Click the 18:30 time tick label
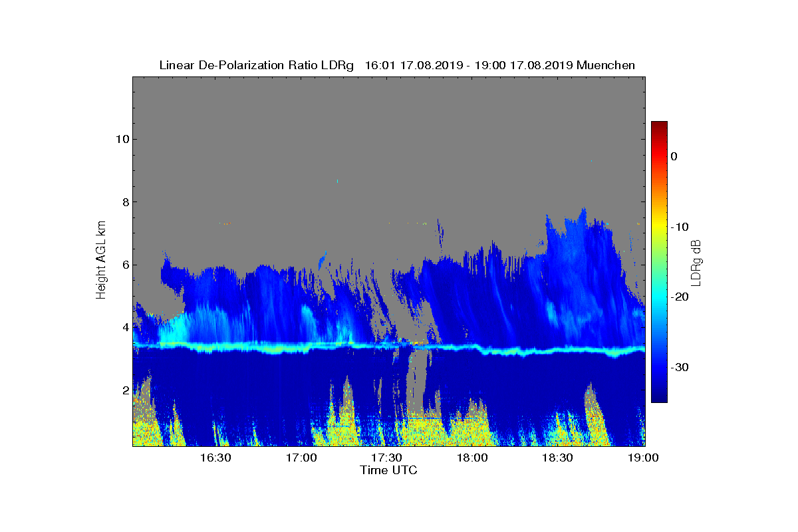Viewport: 798px width, 532px height. coord(557,458)
